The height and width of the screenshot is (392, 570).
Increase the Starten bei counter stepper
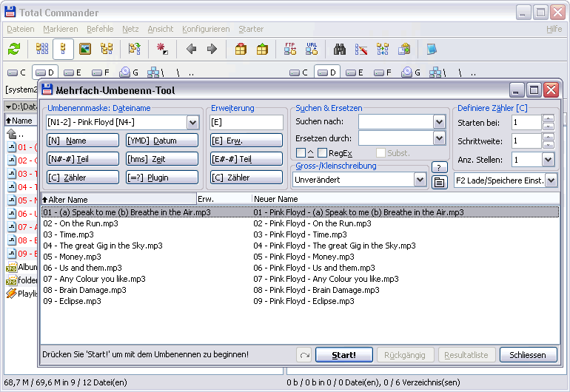click(549, 119)
